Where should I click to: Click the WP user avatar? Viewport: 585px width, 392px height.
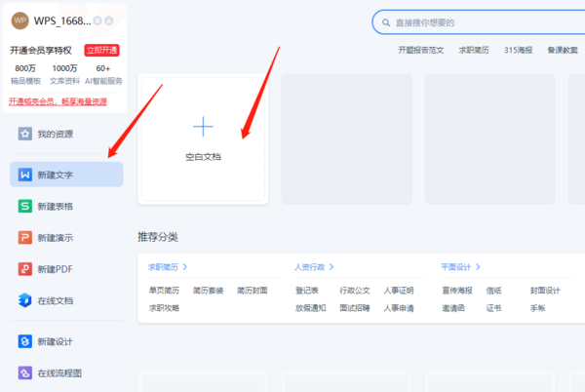tap(19, 21)
